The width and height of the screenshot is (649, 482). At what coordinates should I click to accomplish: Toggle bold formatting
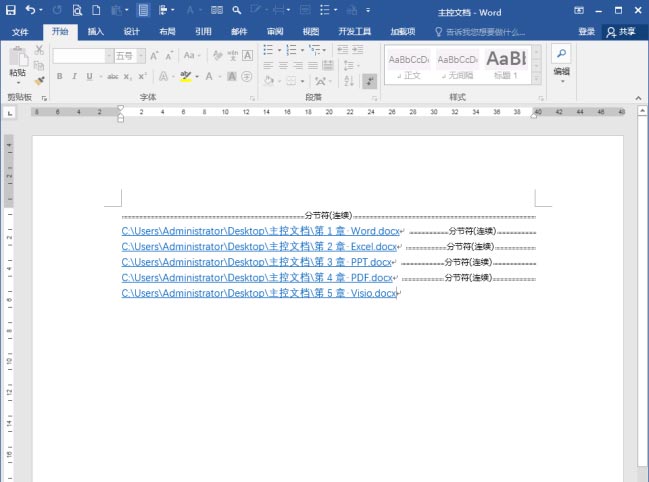[60, 76]
